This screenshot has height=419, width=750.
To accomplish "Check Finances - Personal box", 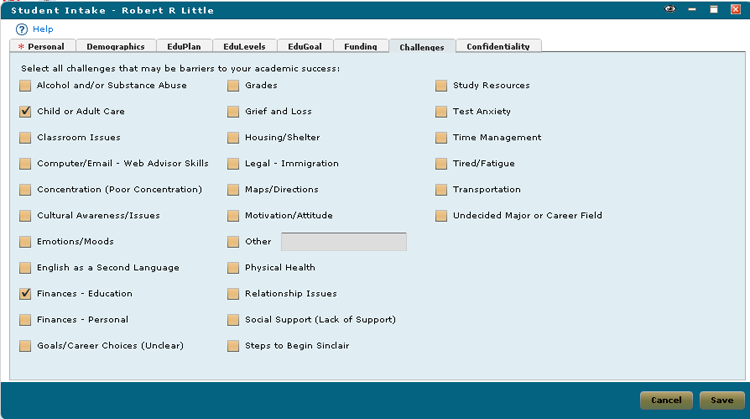I will (x=25, y=320).
